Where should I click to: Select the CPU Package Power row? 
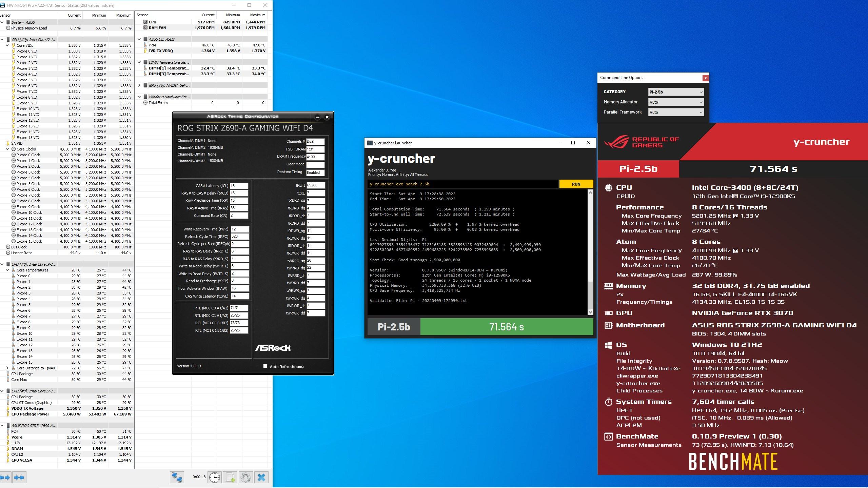coord(67,414)
